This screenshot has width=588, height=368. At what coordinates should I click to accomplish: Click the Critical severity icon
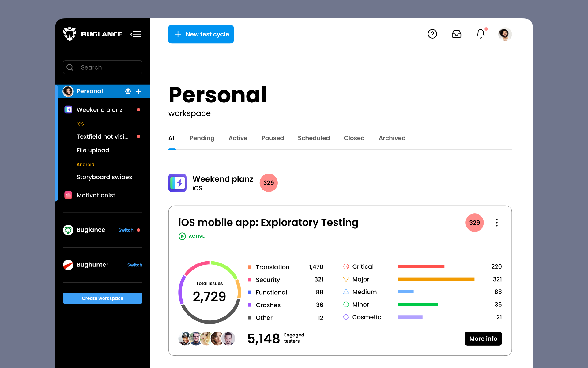346,266
